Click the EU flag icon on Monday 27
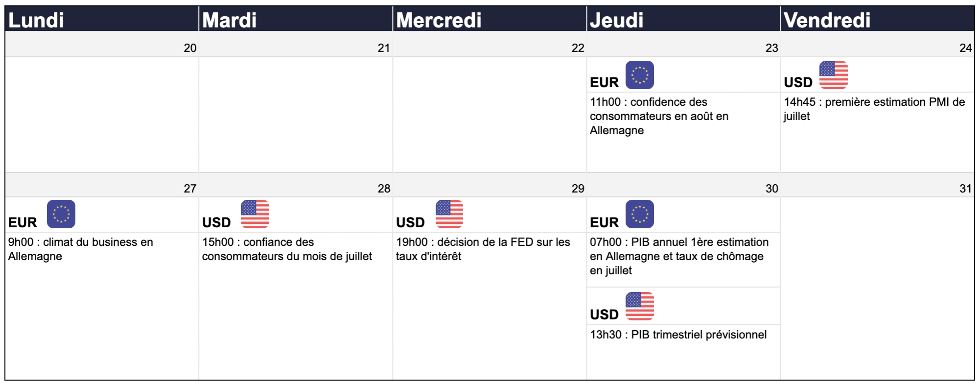 tap(61, 214)
